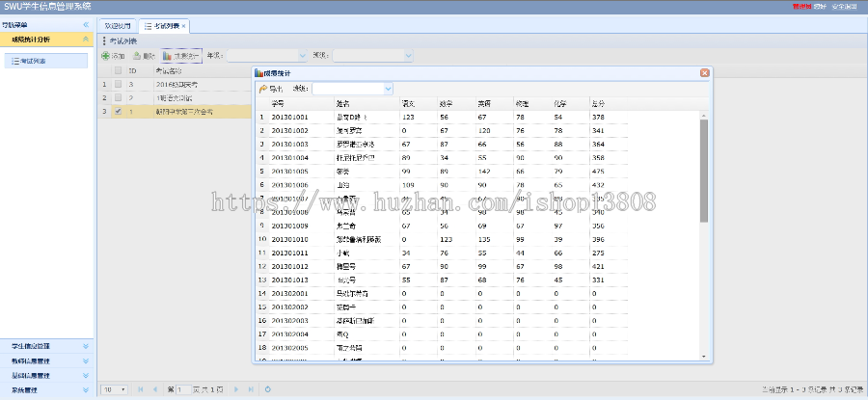Click the 学号 column header
This screenshot has width=868, height=400.
(302, 103)
